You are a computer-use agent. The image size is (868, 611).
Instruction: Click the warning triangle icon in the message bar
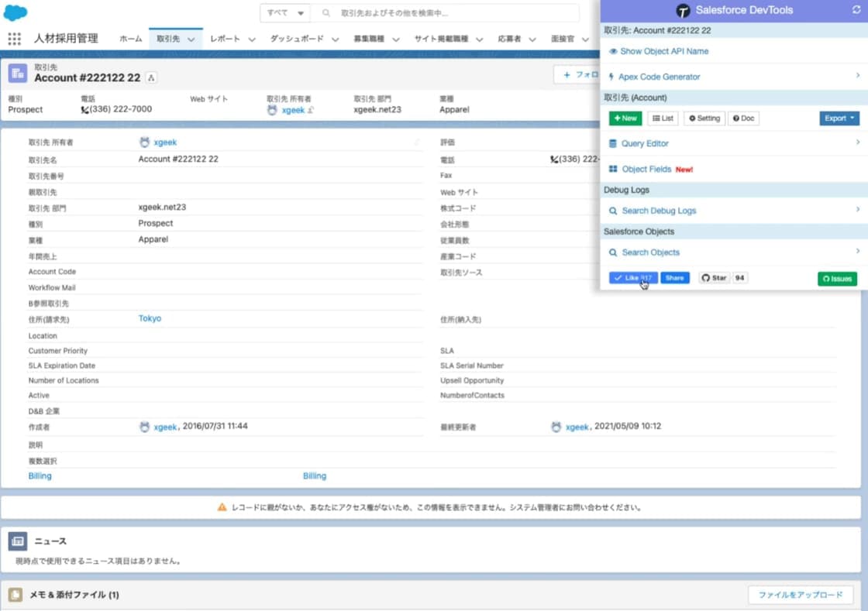[x=222, y=507]
